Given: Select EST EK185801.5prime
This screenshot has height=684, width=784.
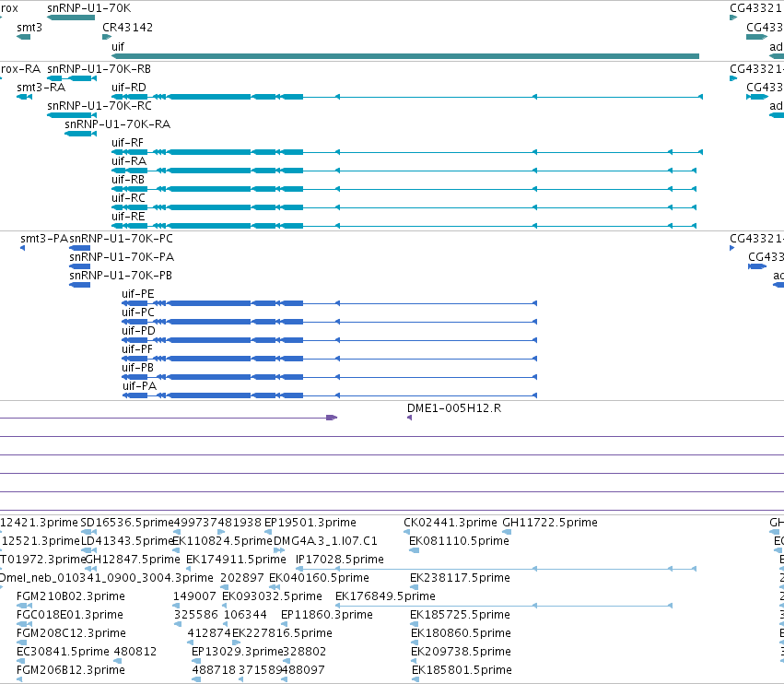Looking at the screenshot, I should pos(415,679).
